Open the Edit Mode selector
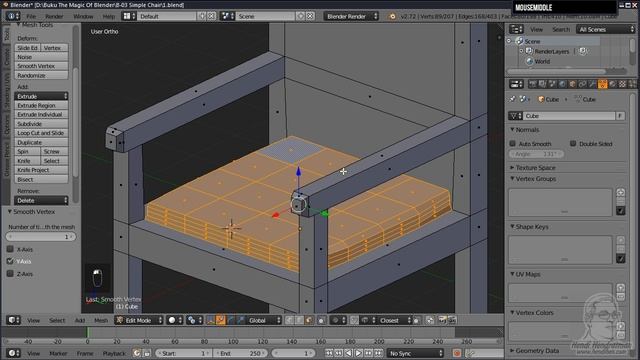 [139, 320]
